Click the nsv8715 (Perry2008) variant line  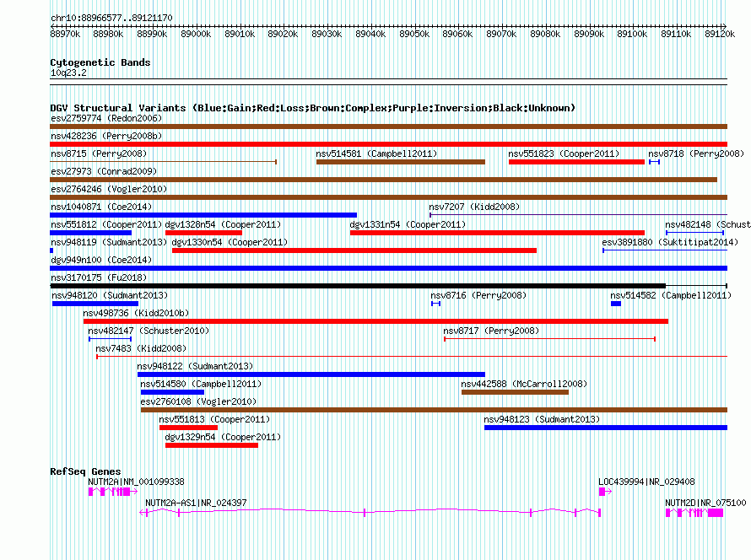click(x=164, y=162)
